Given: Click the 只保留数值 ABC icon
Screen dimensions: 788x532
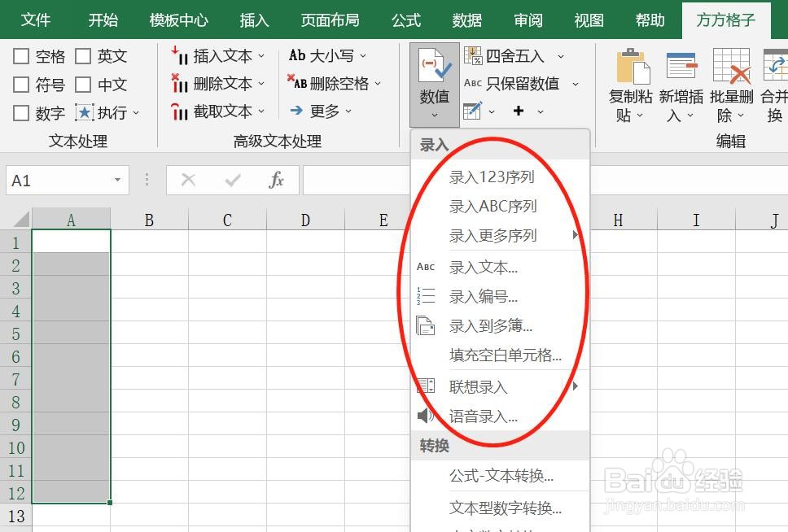Looking at the screenshot, I should click(473, 83).
